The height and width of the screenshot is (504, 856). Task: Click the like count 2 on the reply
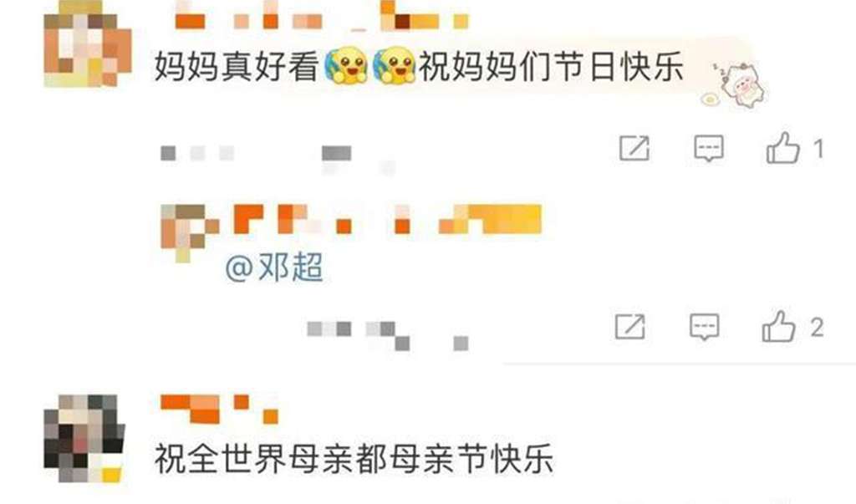click(x=818, y=328)
